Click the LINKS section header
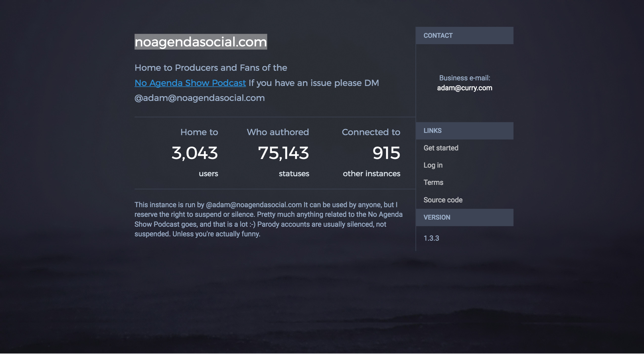644x354 pixels. click(465, 131)
